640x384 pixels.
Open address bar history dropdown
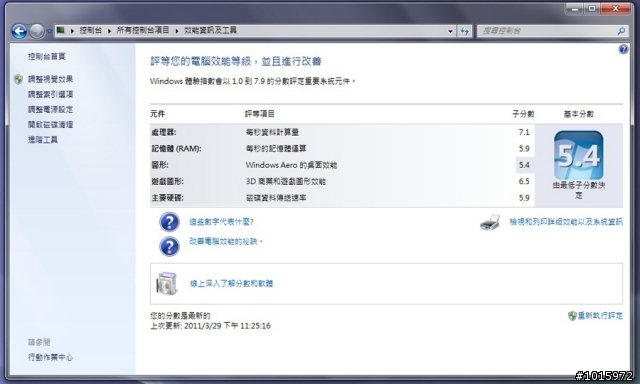click(450, 31)
